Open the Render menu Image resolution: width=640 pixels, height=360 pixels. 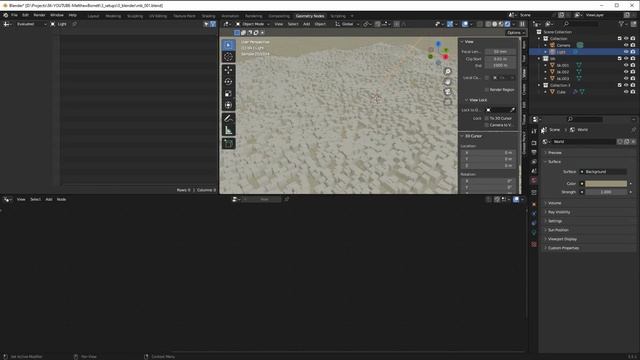(39, 15)
